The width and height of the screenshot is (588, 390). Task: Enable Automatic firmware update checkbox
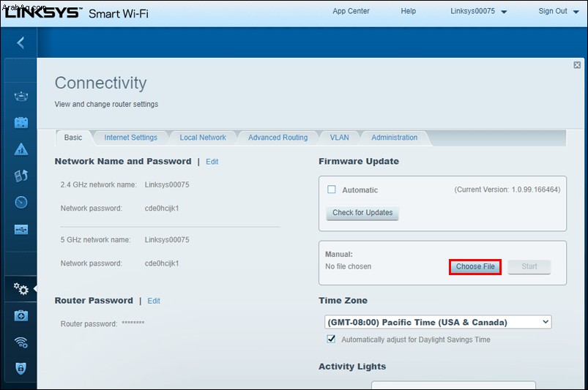point(332,190)
